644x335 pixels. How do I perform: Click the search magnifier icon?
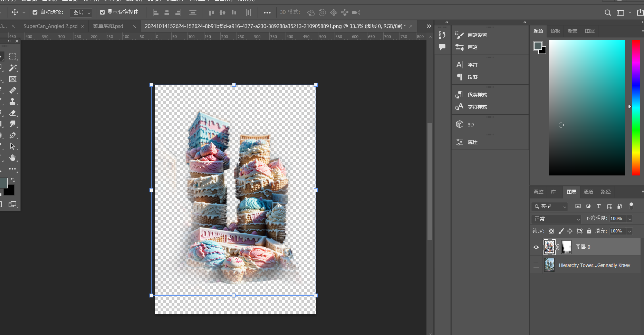click(x=608, y=13)
